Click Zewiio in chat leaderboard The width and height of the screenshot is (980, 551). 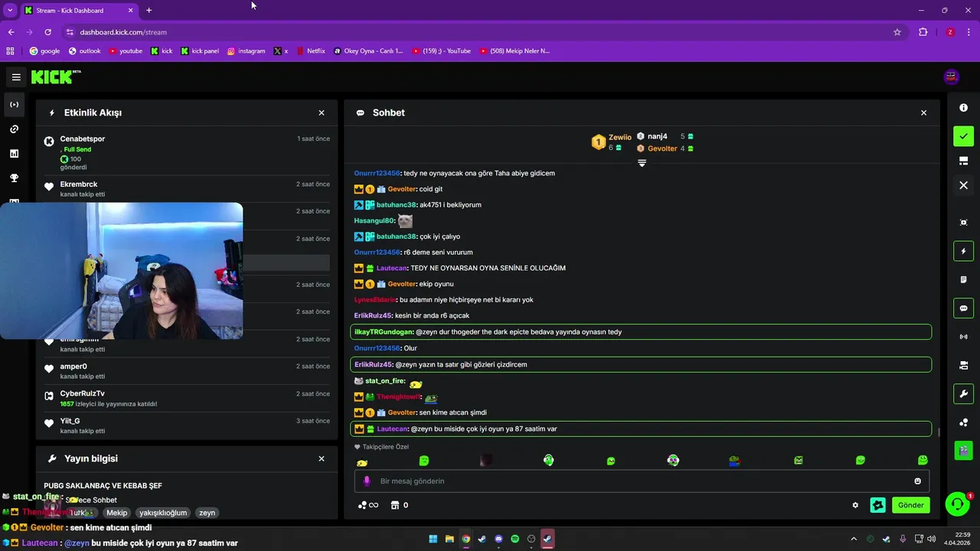click(x=619, y=137)
